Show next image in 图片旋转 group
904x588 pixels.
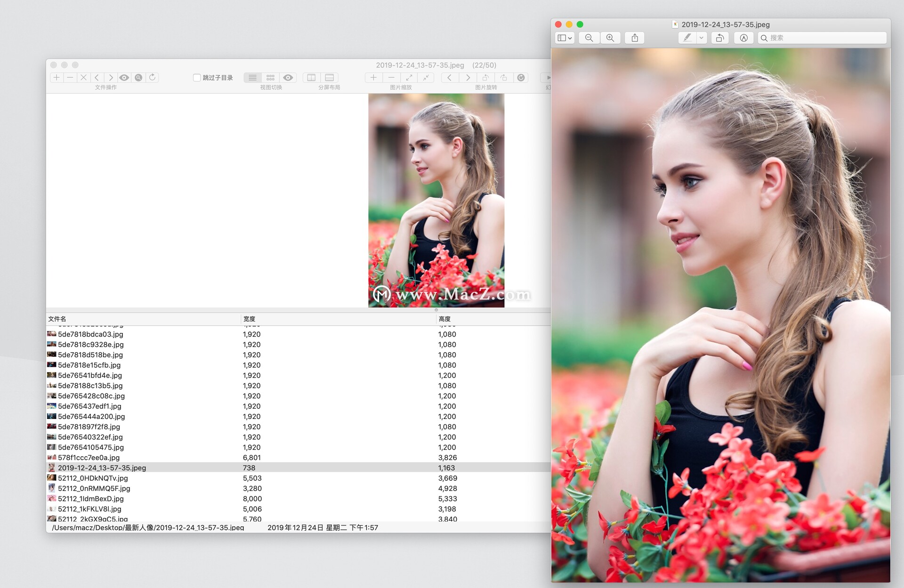468,77
